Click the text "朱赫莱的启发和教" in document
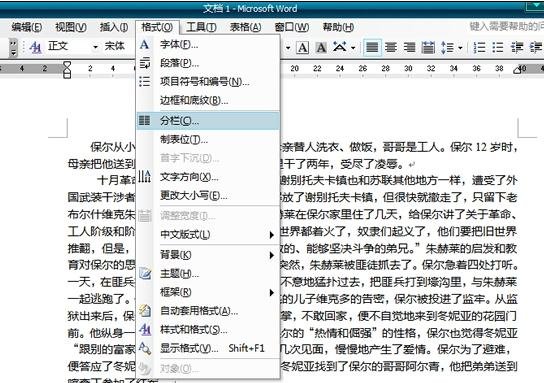This screenshot has height=383, width=544. [x=471, y=248]
